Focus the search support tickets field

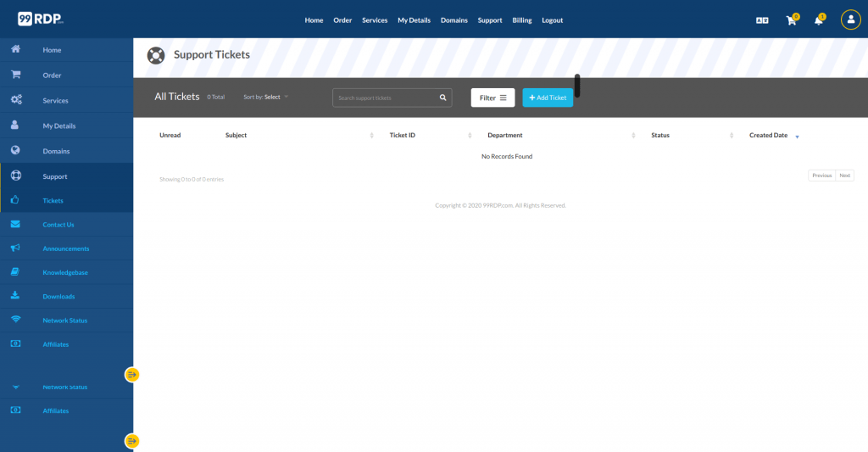(x=384, y=98)
